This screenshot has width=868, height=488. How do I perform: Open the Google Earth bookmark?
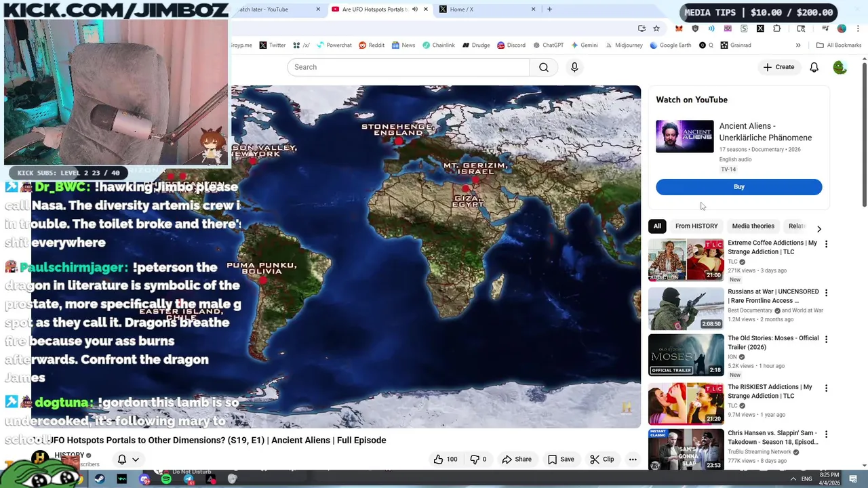tap(670, 45)
